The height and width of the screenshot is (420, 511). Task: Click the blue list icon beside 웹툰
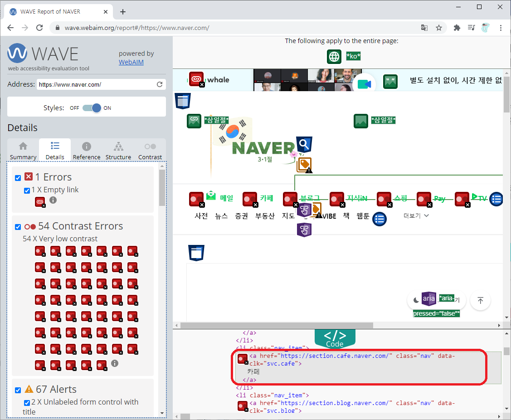tap(380, 219)
